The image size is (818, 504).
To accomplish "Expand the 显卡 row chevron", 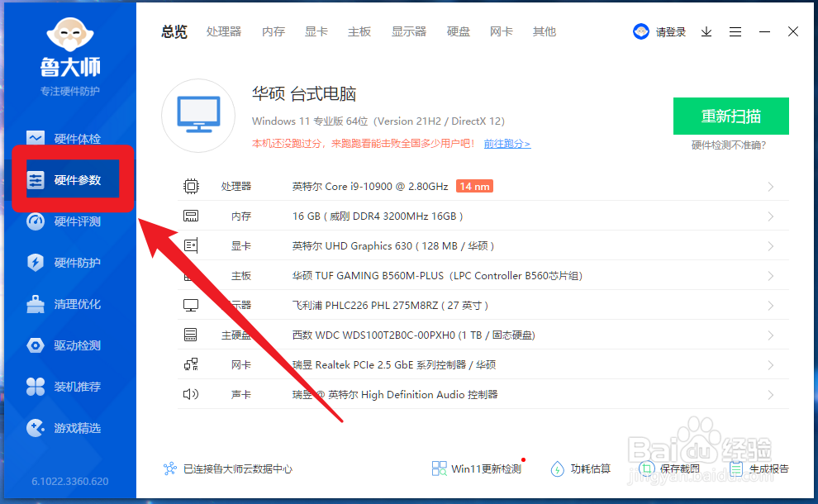I will click(771, 246).
